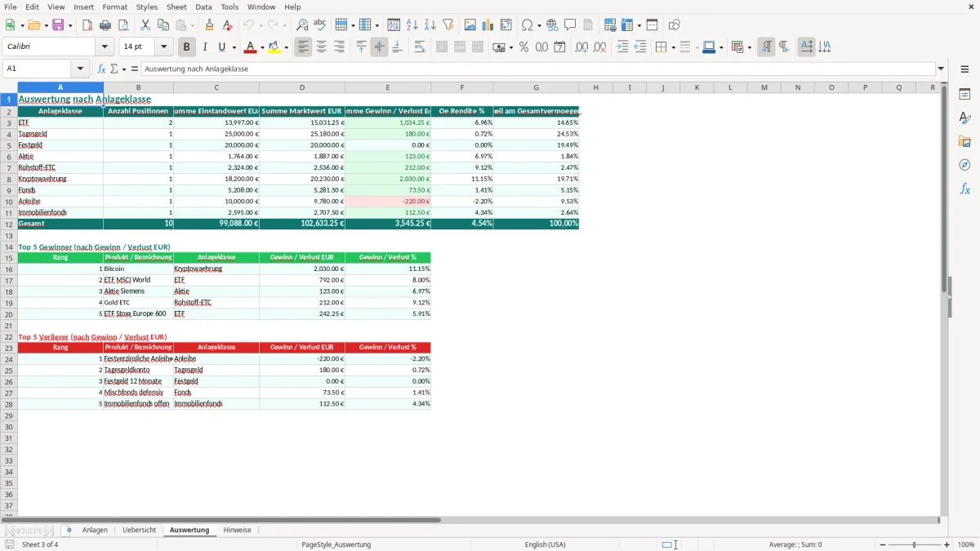Toggle Italic formatting
The width and height of the screenshot is (980, 551).
point(205,47)
